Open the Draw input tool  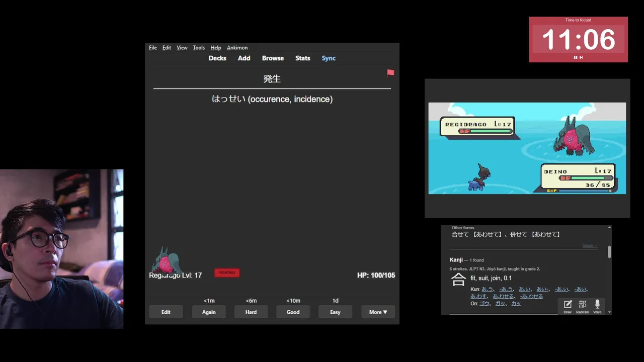tap(568, 306)
